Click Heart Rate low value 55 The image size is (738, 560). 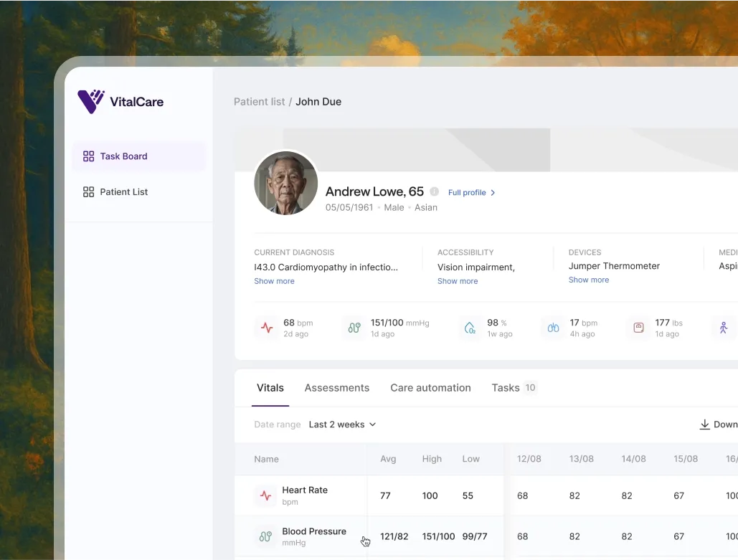coord(468,495)
